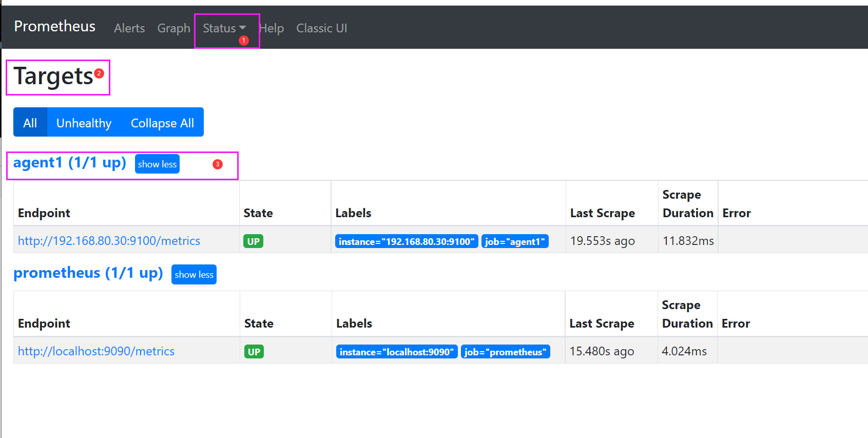
Task: Select the 11.832ms scrape duration value
Action: [688, 241]
